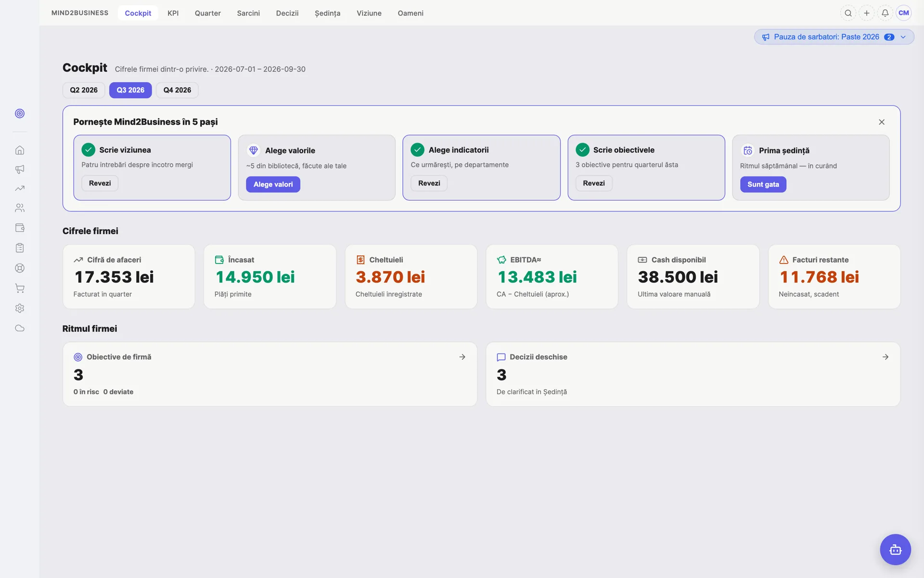Switch to the Ședința tab
Image resolution: width=924 pixels, height=578 pixels.
(x=327, y=13)
